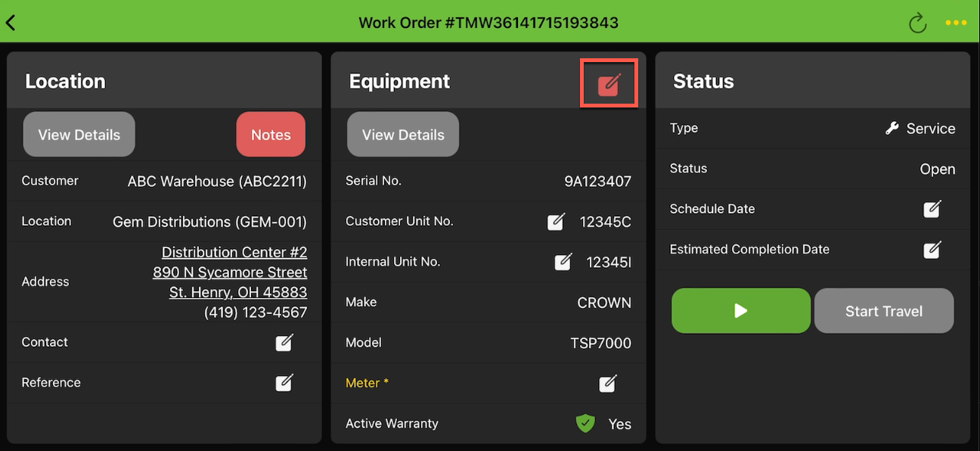Click the Estimated Completion Date label
Image resolution: width=980 pixels, height=451 pixels.
coord(749,249)
